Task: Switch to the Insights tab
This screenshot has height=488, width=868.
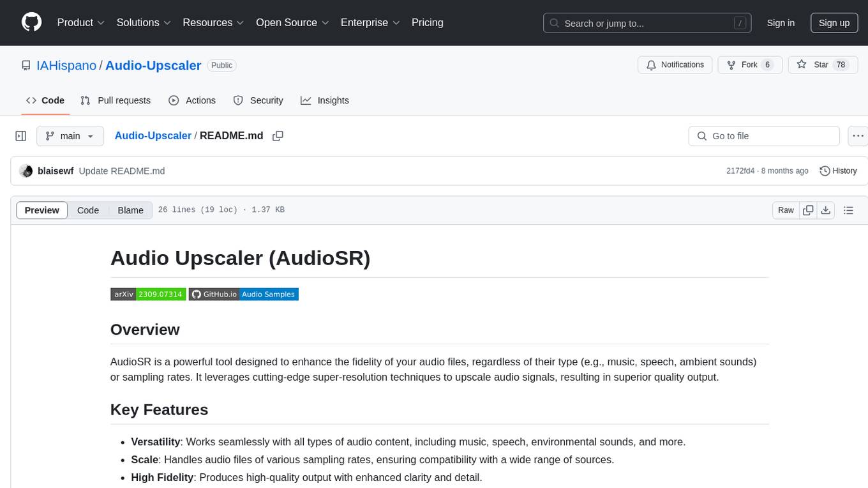Action: 325,100
